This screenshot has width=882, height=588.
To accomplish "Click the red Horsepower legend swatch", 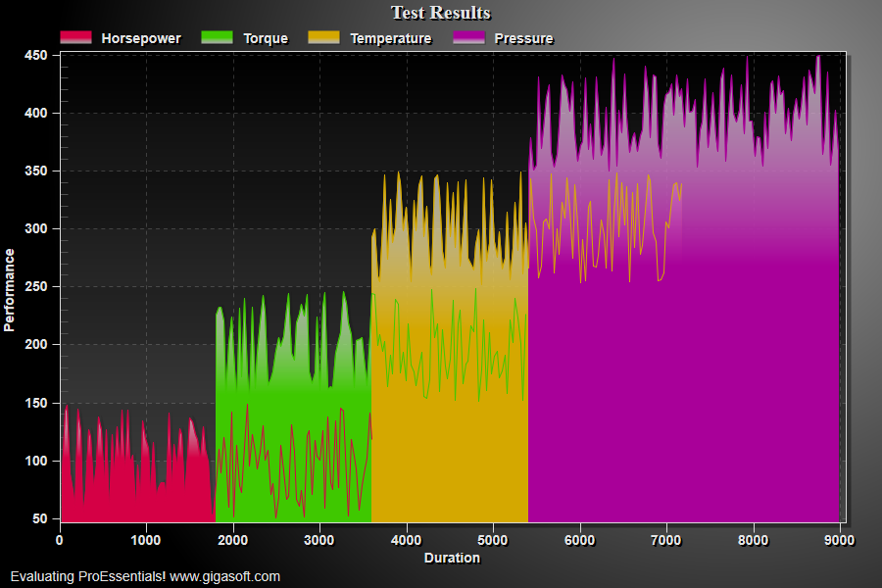I will tap(75, 37).
